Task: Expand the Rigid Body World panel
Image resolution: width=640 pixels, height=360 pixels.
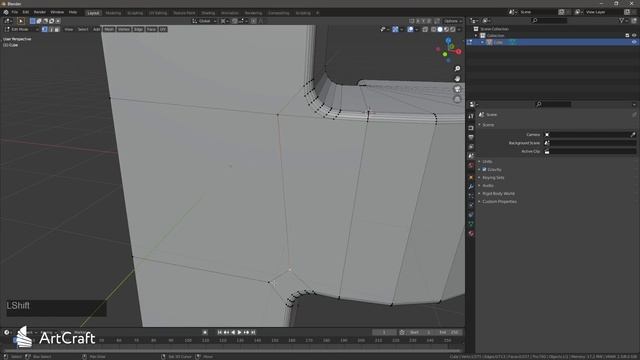Action: coord(498,193)
